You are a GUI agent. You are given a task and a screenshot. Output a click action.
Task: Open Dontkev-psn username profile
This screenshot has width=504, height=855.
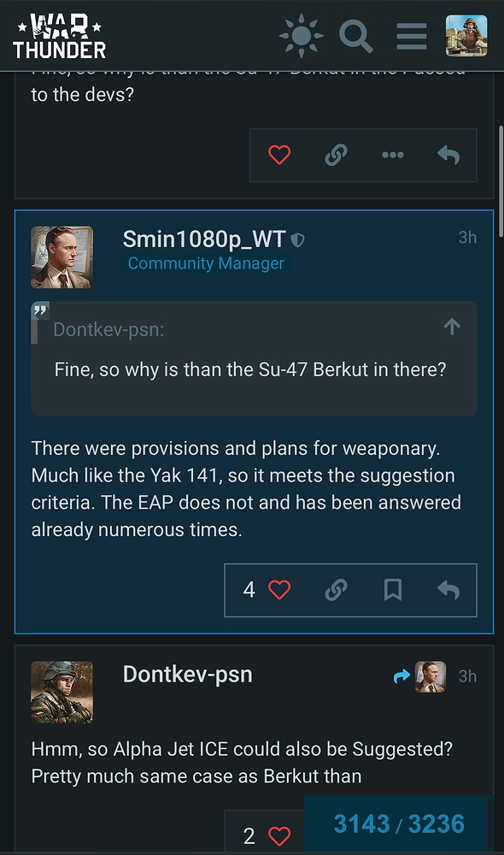[x=187, y=675]
